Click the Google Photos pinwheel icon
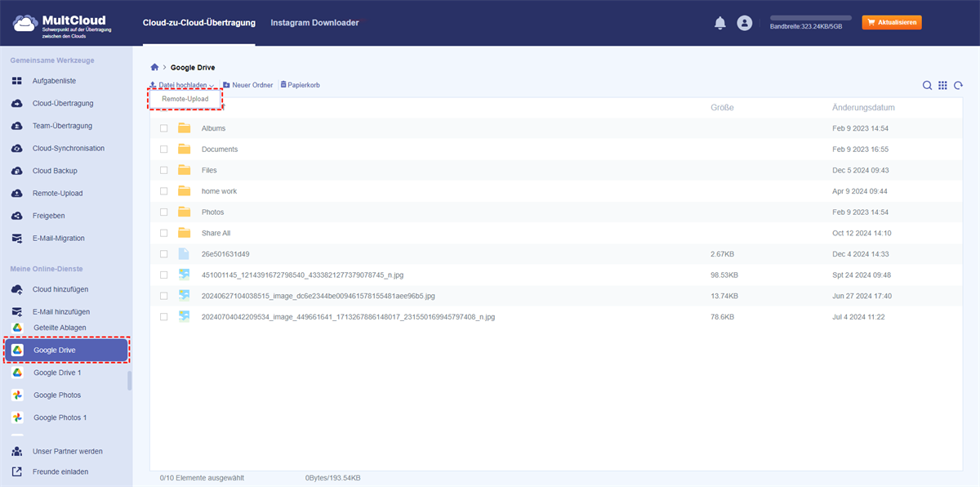 click(17, 395)
